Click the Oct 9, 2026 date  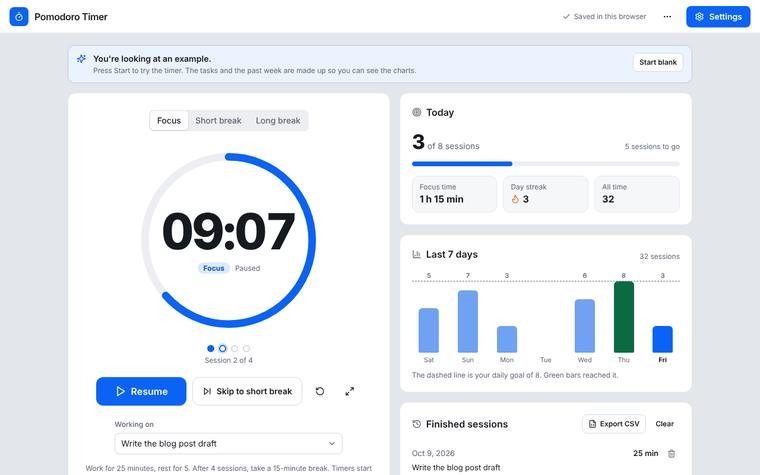click(433, 453)
